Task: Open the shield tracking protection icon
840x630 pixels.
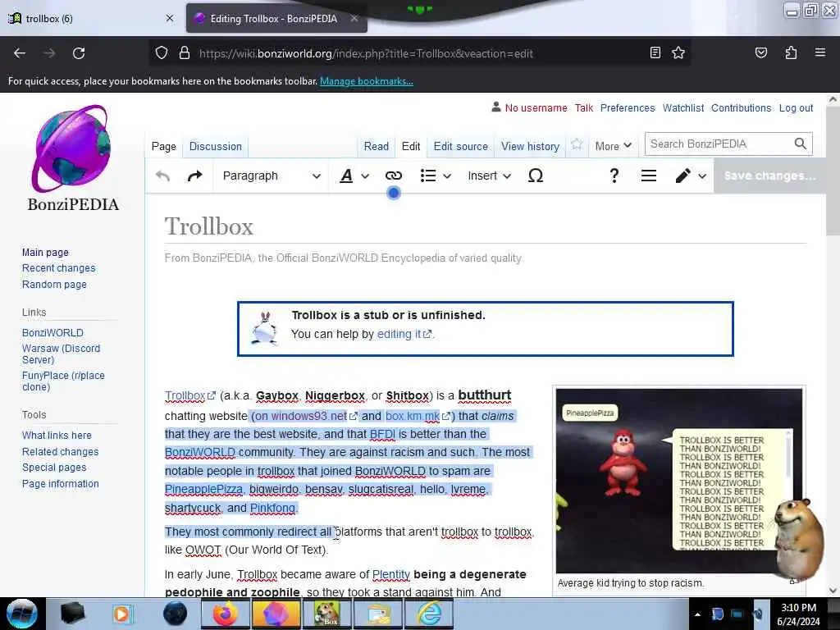Action: click(x=162, y=53)
